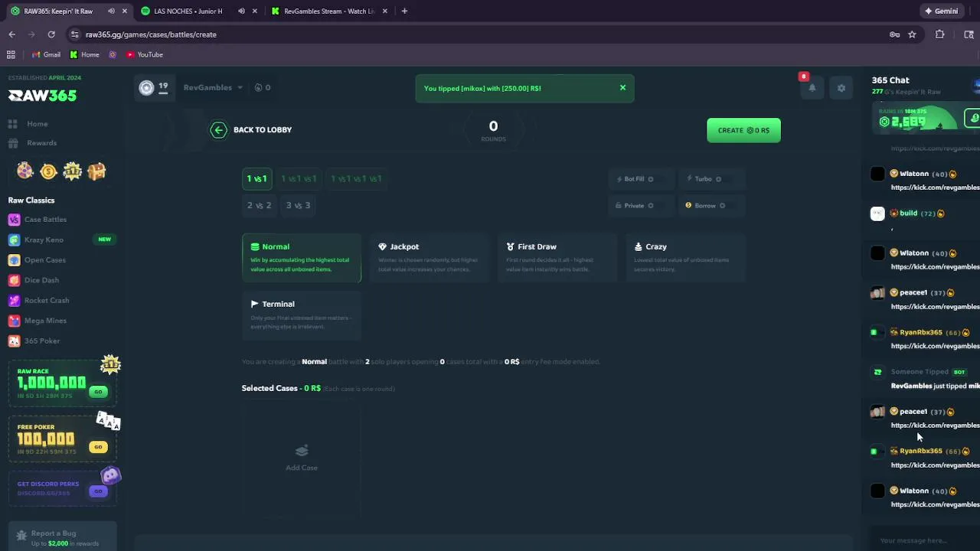This screenshot has height=551, width=980.
Task: Choose the Terminal battle mode card
Action: (x=302, y=315)
